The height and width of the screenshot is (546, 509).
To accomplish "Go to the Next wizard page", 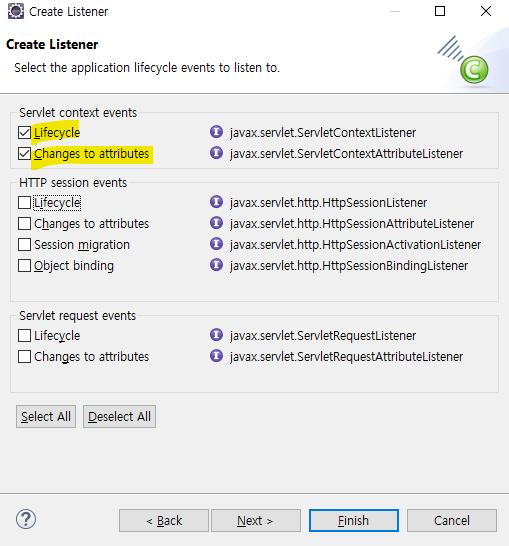I will point(256,521).
